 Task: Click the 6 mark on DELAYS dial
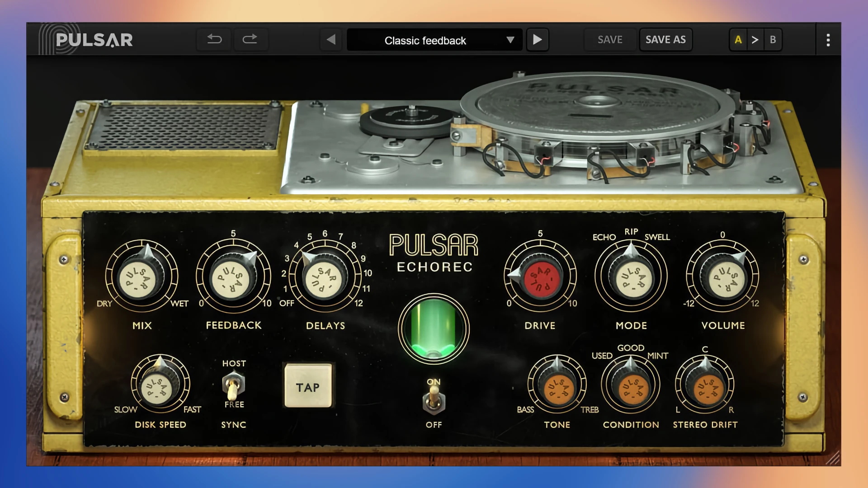point(325,233)
